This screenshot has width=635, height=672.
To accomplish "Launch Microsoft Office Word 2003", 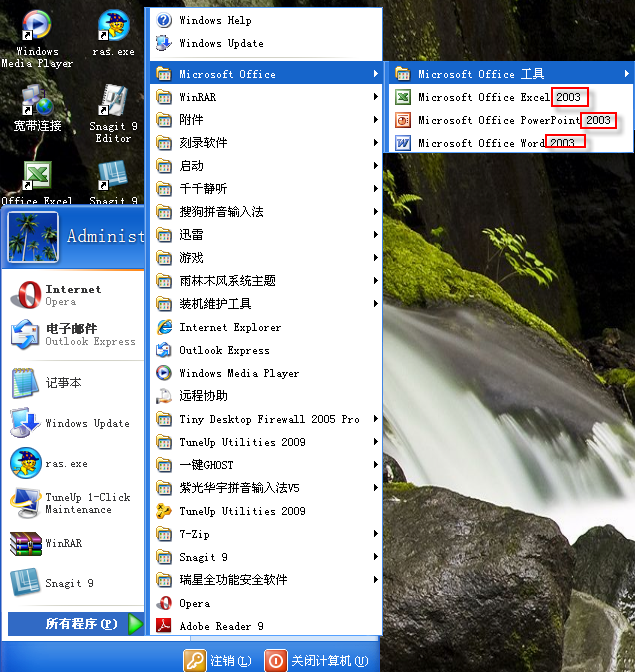I will click(x=511, y=143).
